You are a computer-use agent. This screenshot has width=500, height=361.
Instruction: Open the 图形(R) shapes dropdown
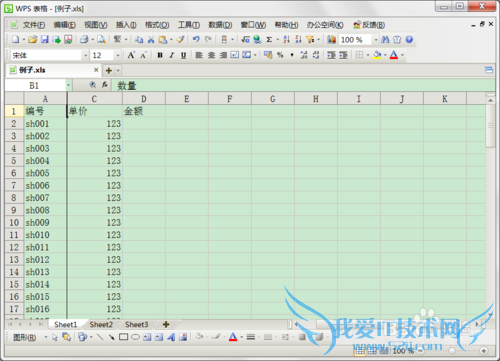(46, 337)
